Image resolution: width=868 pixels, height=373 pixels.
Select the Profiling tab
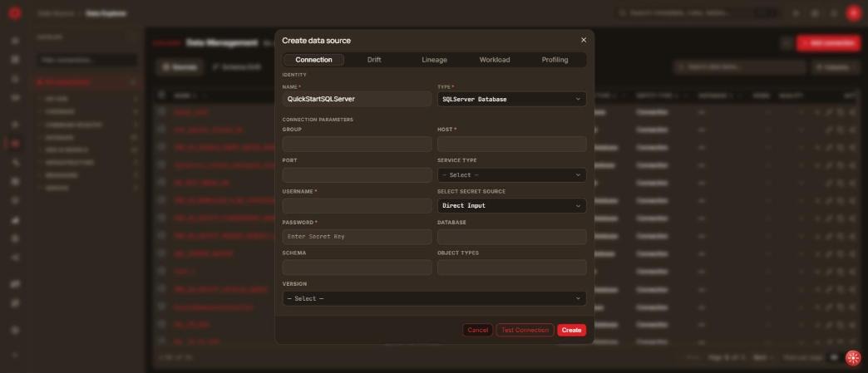click(555, 60)
